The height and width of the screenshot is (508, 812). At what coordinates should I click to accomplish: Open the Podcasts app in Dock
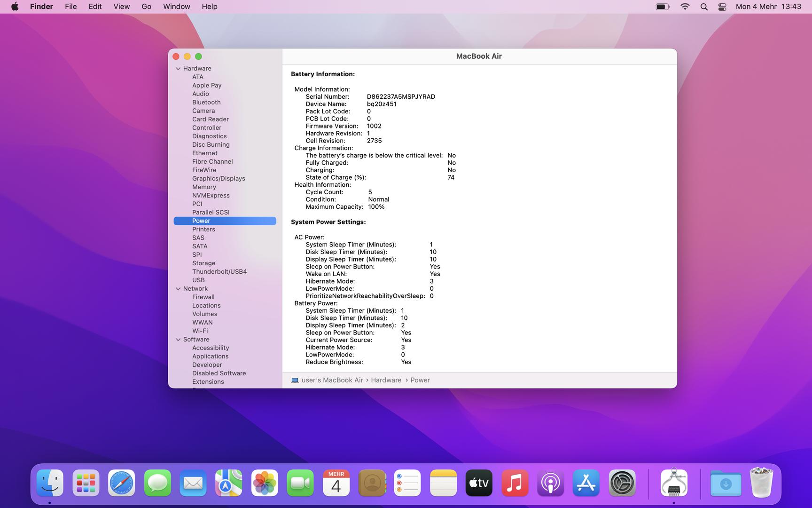coord(550,483)
